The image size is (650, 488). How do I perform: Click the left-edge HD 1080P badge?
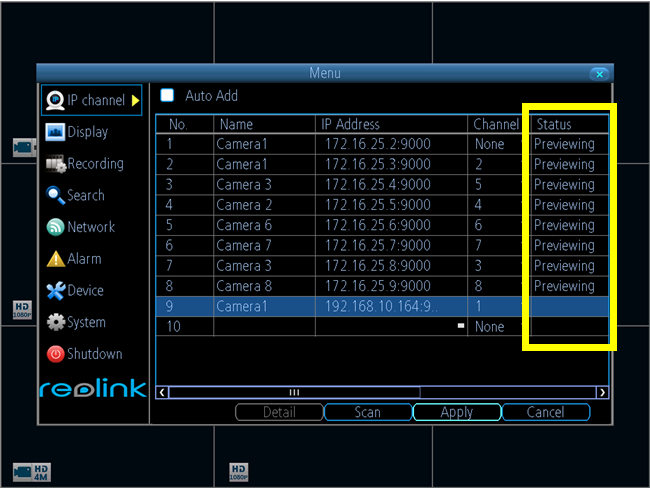tap(22, 310)
